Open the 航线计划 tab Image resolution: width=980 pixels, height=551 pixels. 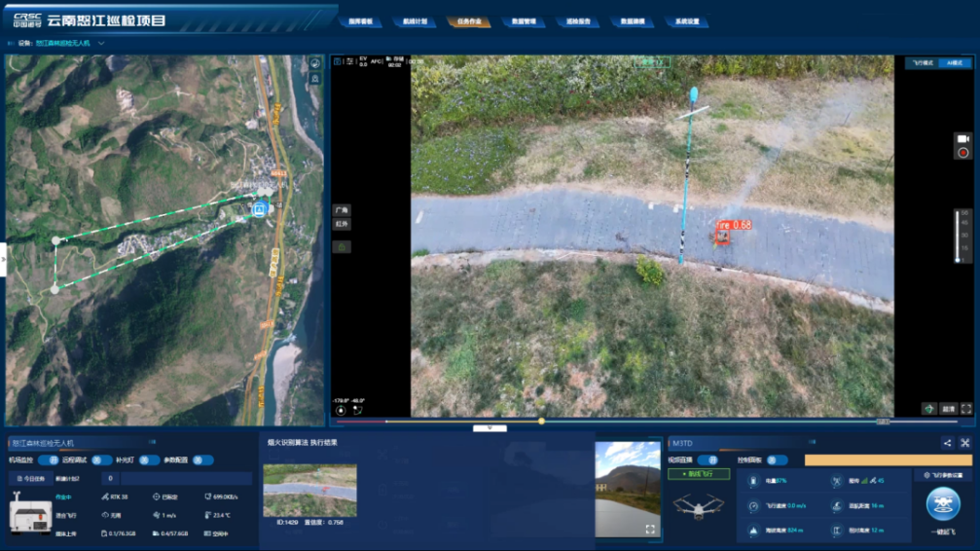click(415, 21)
